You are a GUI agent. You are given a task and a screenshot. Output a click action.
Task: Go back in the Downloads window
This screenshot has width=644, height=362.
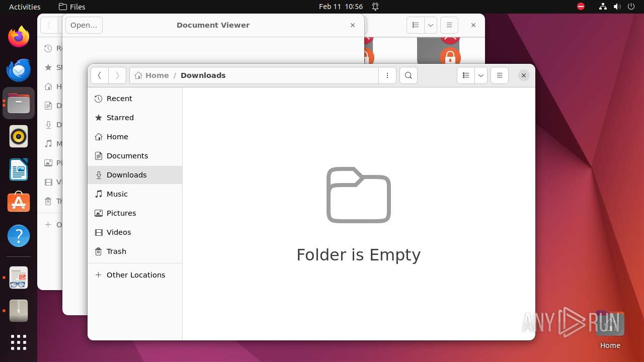point(100,75)
